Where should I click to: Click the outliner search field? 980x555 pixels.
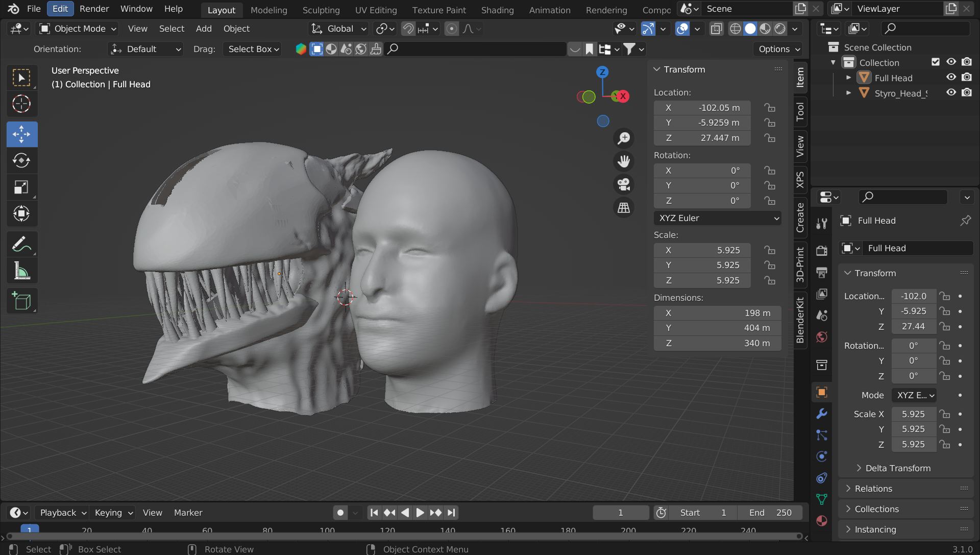[x=925, y=29]
